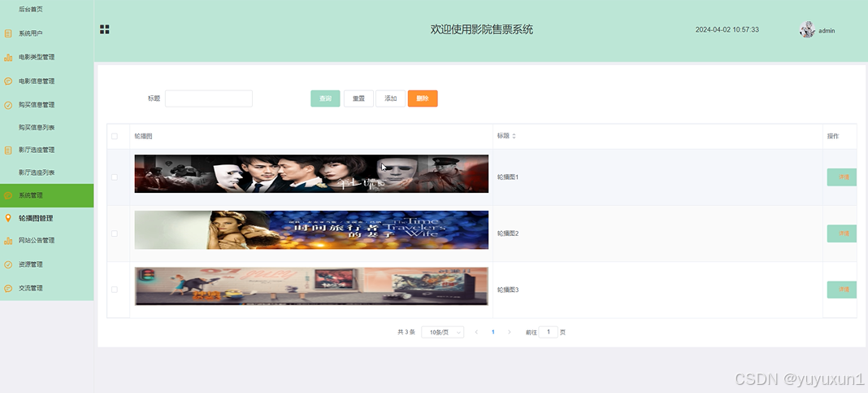Click the green 查询 search button
868x393 pixels.
coord(325,98)
